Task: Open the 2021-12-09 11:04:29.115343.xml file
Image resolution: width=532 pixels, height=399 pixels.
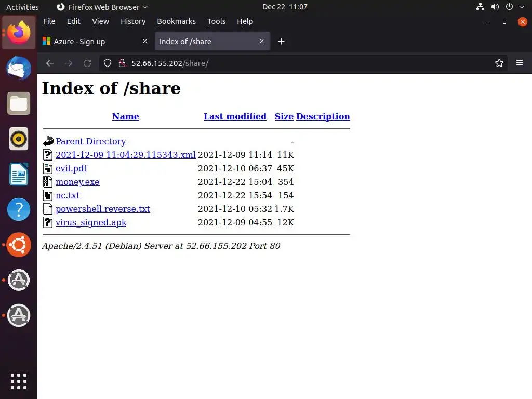Action: [x=126, y=155]
